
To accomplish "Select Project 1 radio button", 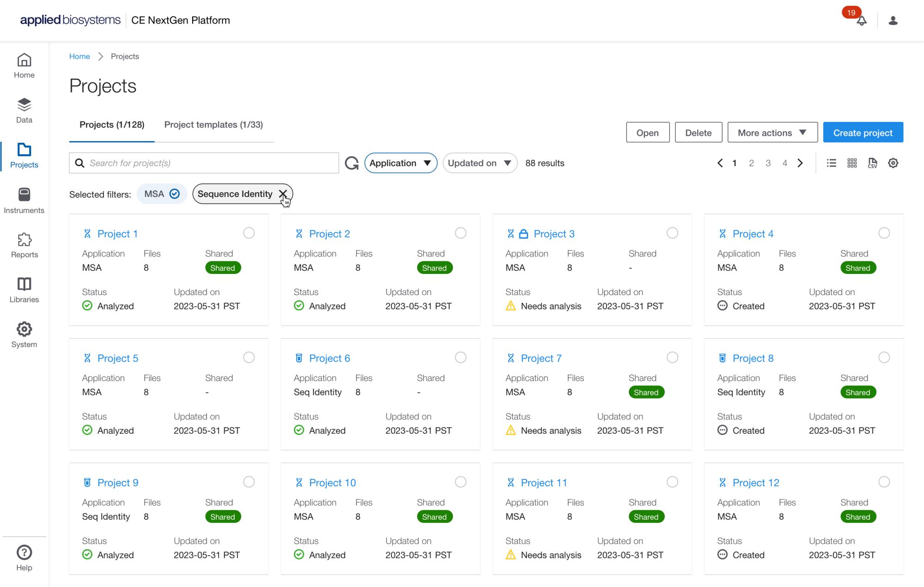I will tap(249, 233).
